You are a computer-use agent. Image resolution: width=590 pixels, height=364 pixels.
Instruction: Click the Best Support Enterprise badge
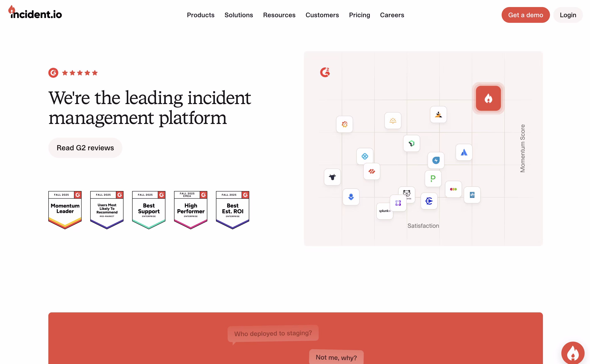[x=149, y=209]
